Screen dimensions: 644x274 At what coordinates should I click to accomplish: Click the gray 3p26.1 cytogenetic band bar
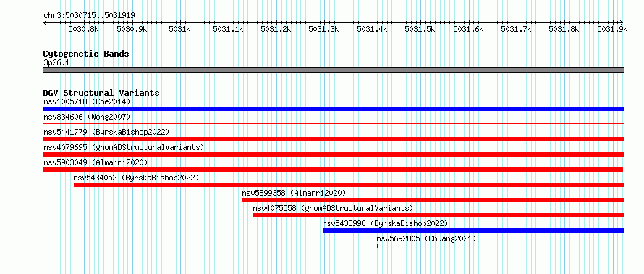[333, 70]
